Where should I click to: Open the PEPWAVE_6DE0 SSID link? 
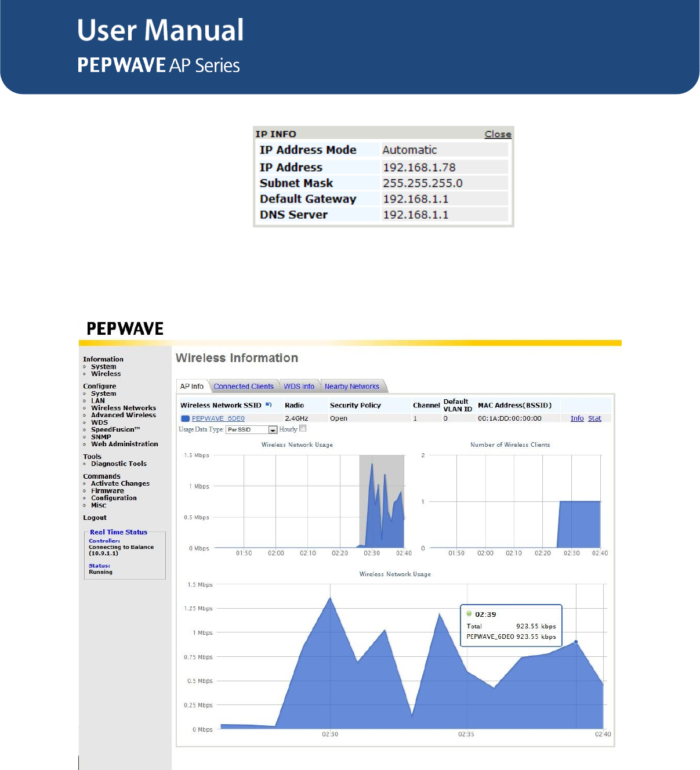(x=218, y=418)
